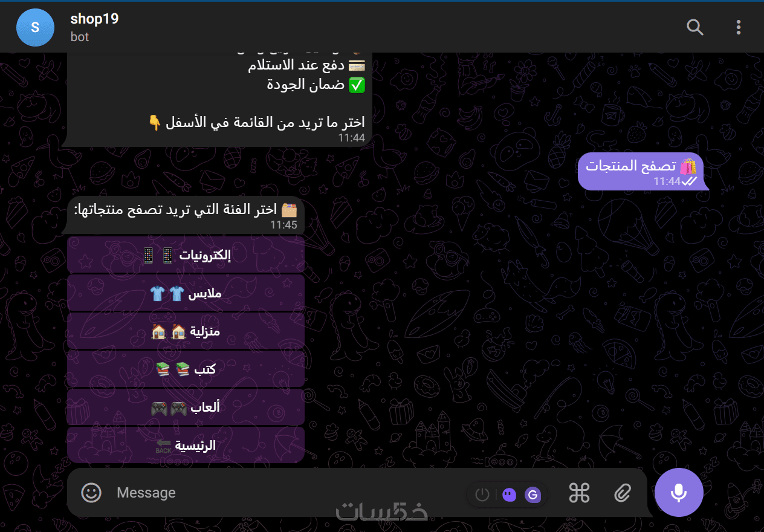
Task: Click the purple ghost extension icon
Action: (509, 495)
